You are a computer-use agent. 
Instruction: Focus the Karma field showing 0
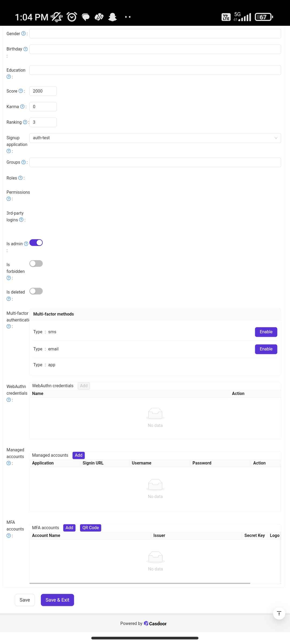pyautogui.click(x=43, y=107)
